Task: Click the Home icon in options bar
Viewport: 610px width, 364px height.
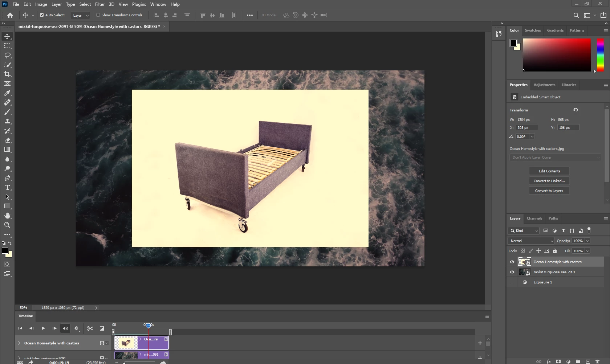Action: pos(10,15)
